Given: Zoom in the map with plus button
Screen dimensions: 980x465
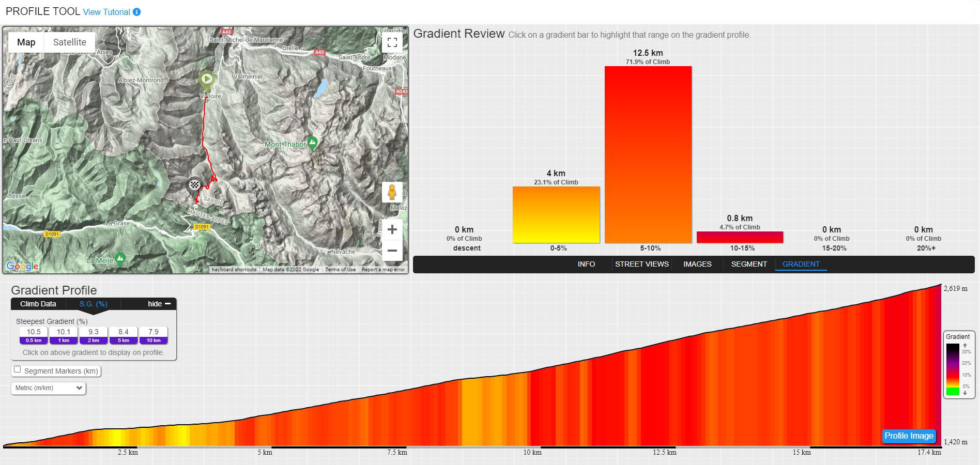Looking at the screenshot, I should click(392, 229).
